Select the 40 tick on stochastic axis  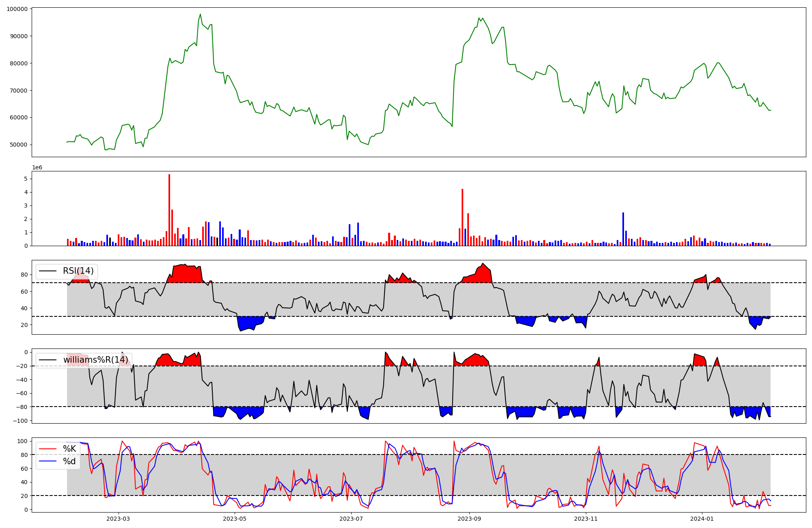(x=24, y=483)
